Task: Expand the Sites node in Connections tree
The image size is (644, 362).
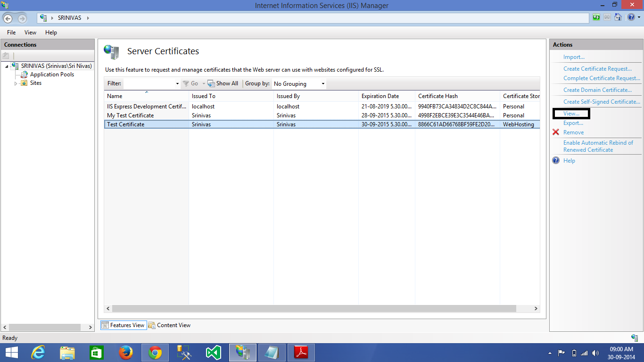Action: [16, 83]
